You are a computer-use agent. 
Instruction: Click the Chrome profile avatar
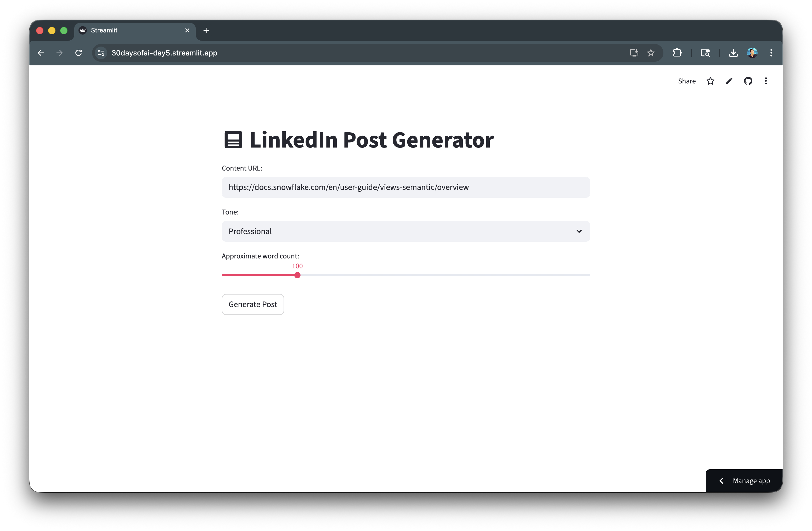(x=752, y=53)
